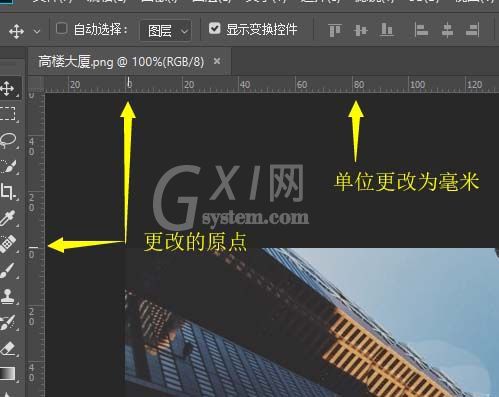The width and height of the screenshot is (499, 397).
Task: Select the Lasso tool
Action: coord(7,140)
